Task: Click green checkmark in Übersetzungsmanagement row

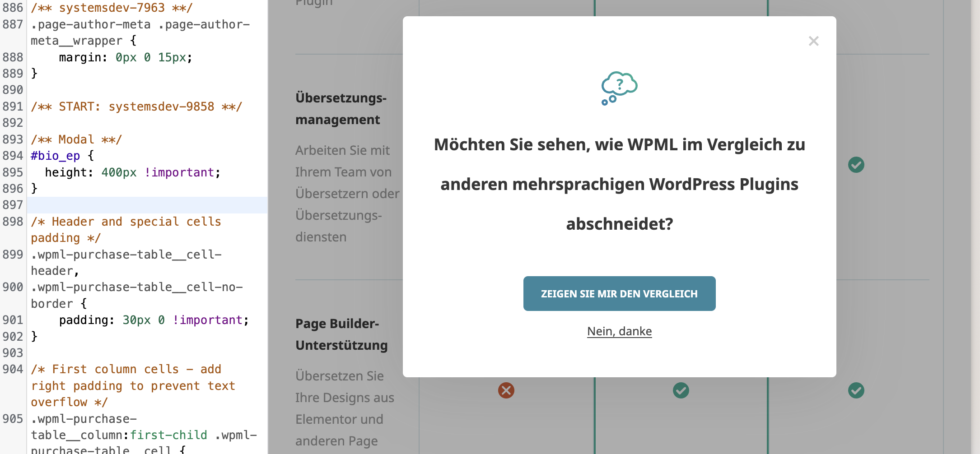Action: point(856,165)
